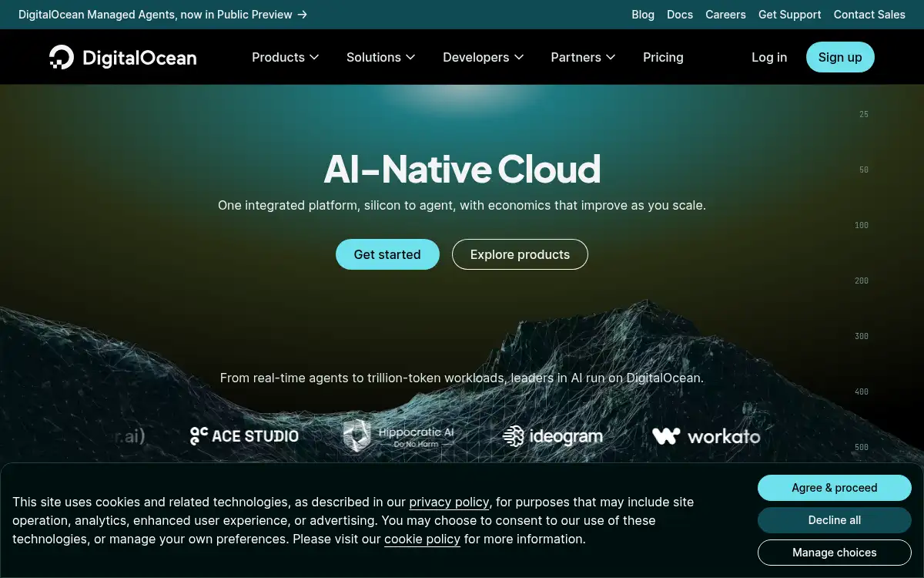Click the arrow after Managed Agents announcement
Viewport: 924px width, 578px height.
303,15
